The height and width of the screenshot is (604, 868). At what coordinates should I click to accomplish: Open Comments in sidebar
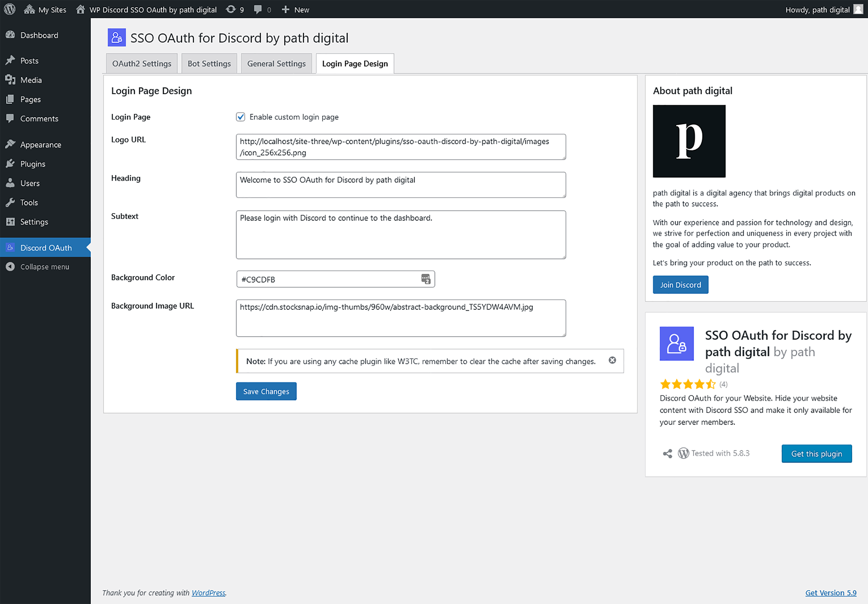coord(45,118)
